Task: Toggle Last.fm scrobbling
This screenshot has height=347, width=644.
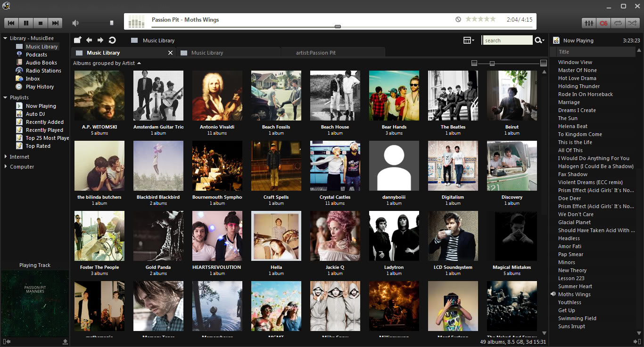Action: (603, 23)
